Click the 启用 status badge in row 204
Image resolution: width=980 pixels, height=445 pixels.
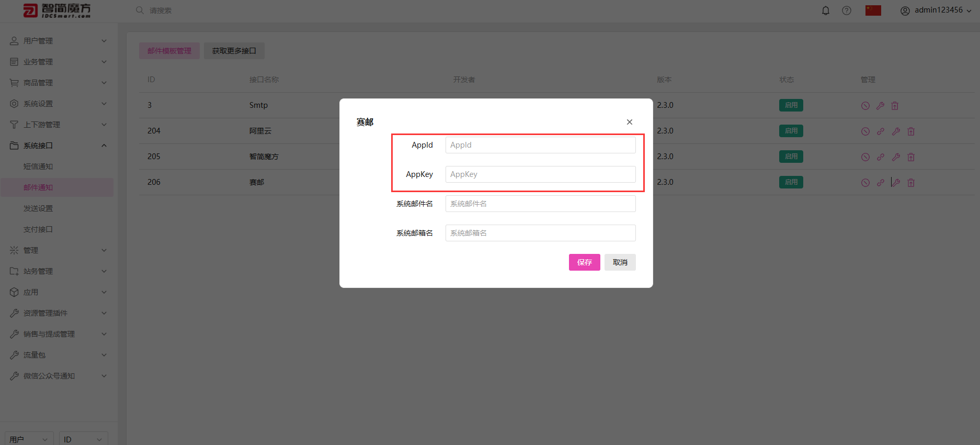coord(791,131)
